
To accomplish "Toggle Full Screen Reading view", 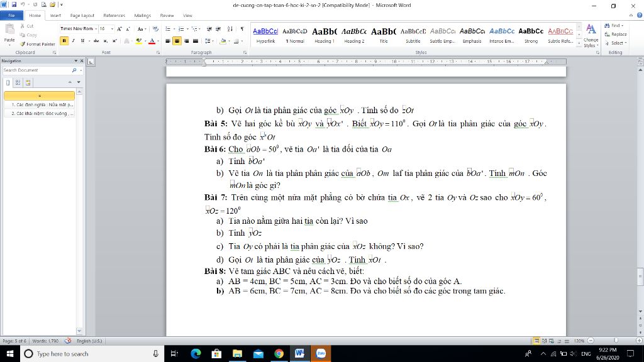I will 544,341.
